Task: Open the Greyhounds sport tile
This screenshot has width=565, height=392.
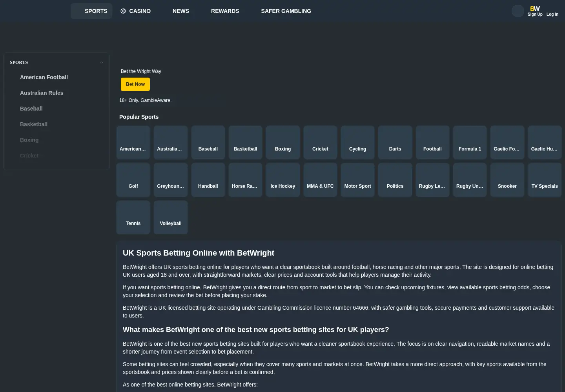Action: pyautogui.click(x=171, y=180)
